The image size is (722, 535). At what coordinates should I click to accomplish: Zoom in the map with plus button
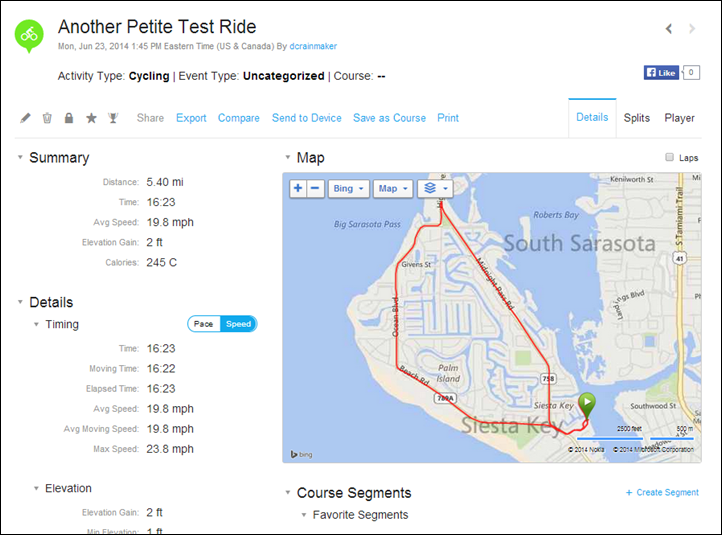[x=298, y=188]
